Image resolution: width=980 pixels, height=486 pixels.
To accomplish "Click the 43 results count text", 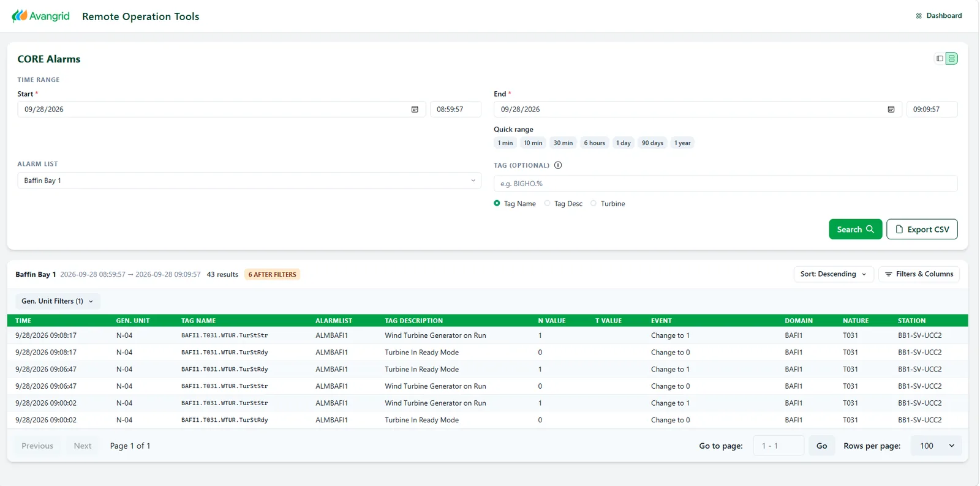I will [222, 275].
